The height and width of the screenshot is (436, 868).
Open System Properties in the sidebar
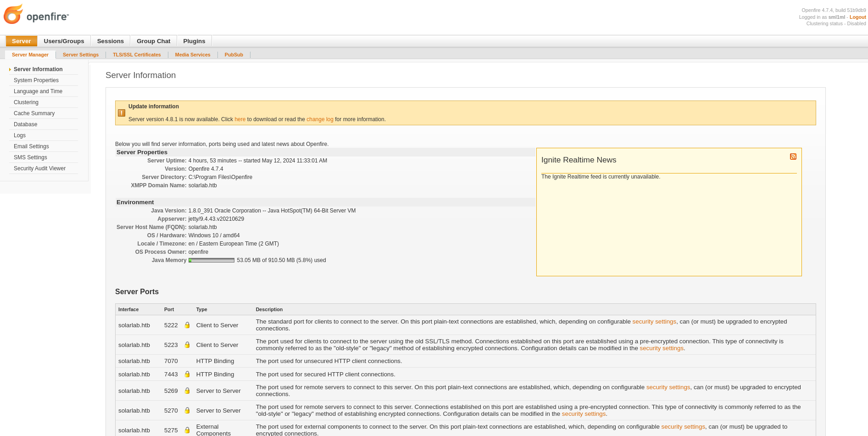36,80
